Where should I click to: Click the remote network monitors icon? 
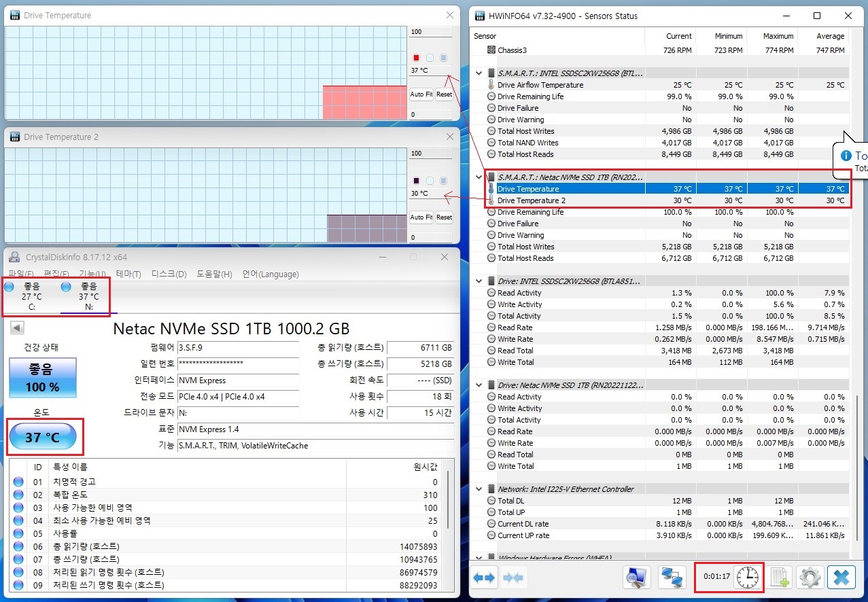[673, 578]
